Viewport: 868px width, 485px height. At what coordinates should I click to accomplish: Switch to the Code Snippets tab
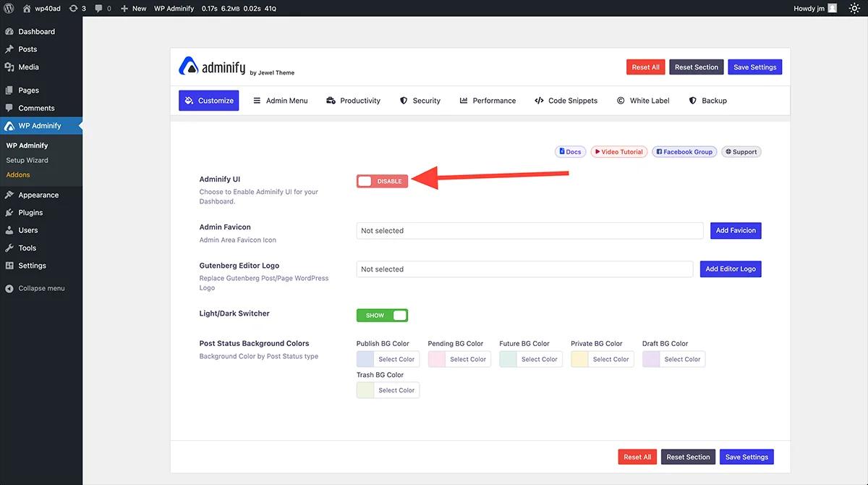[x=566, y=101]
